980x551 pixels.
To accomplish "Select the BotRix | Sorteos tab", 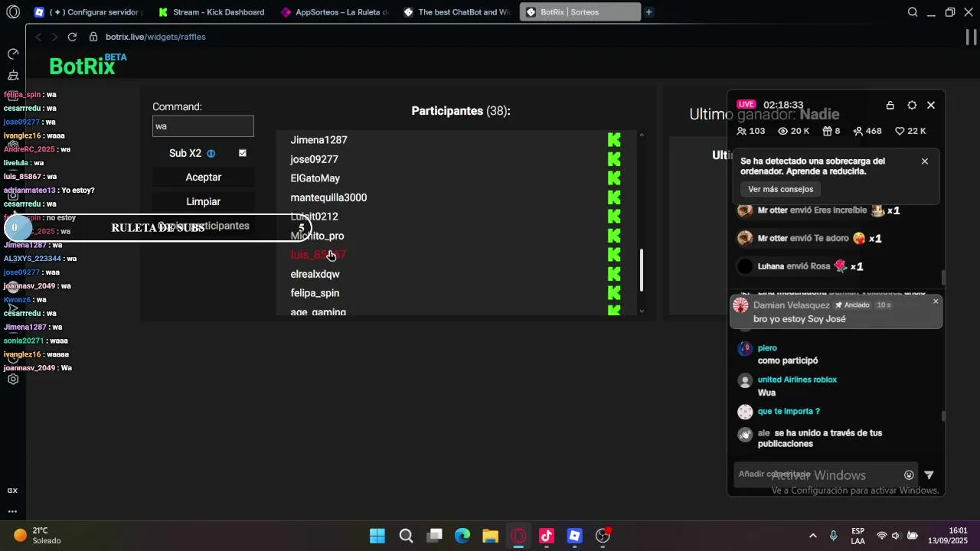I will click(580, 12).
